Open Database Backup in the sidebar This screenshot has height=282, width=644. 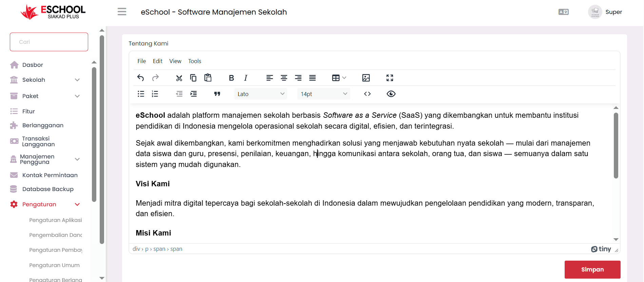48,189
